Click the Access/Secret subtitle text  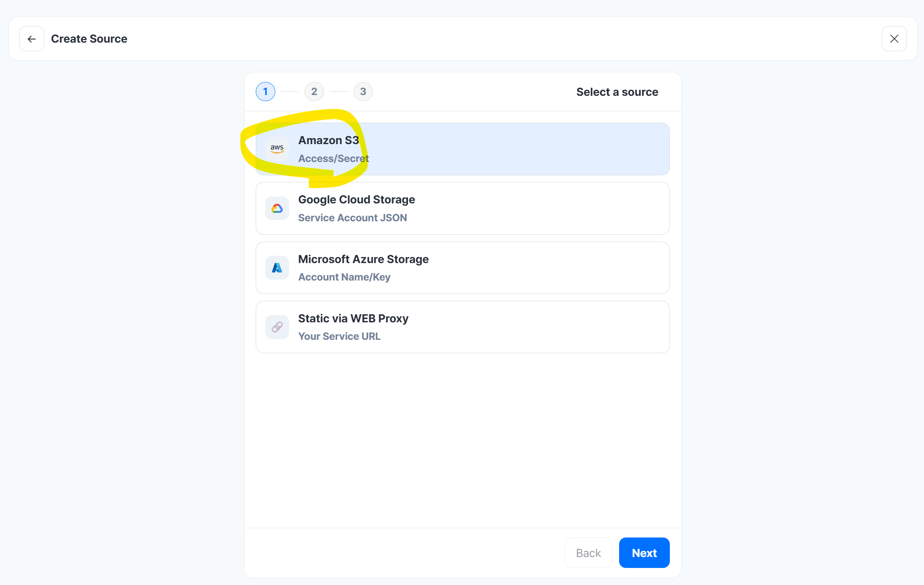pos(333,158)
